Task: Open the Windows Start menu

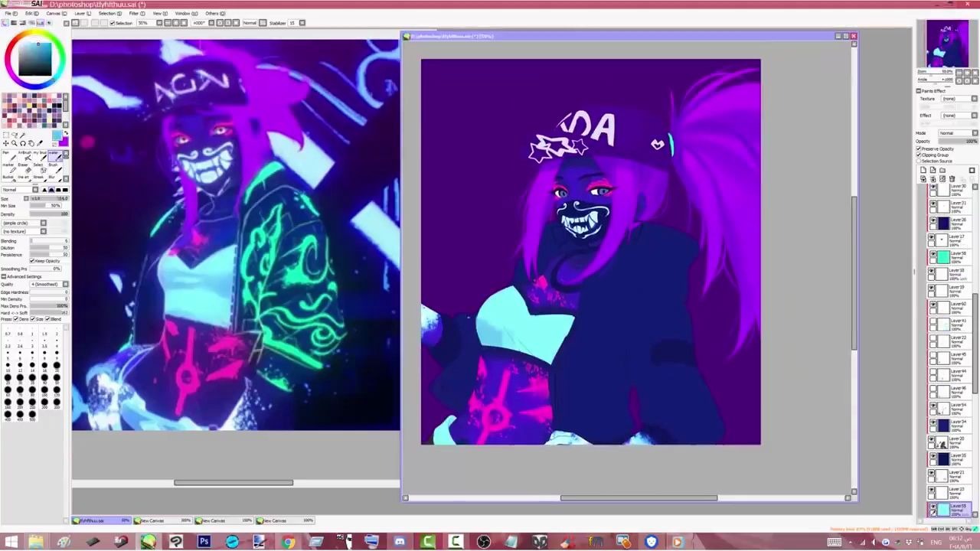Action: point(11,542)
